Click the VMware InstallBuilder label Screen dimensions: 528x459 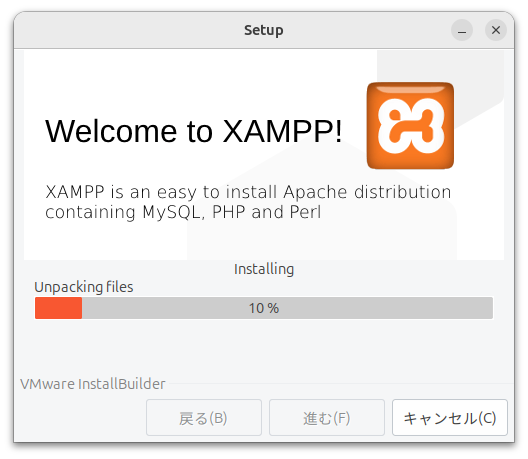pos(93,384)
